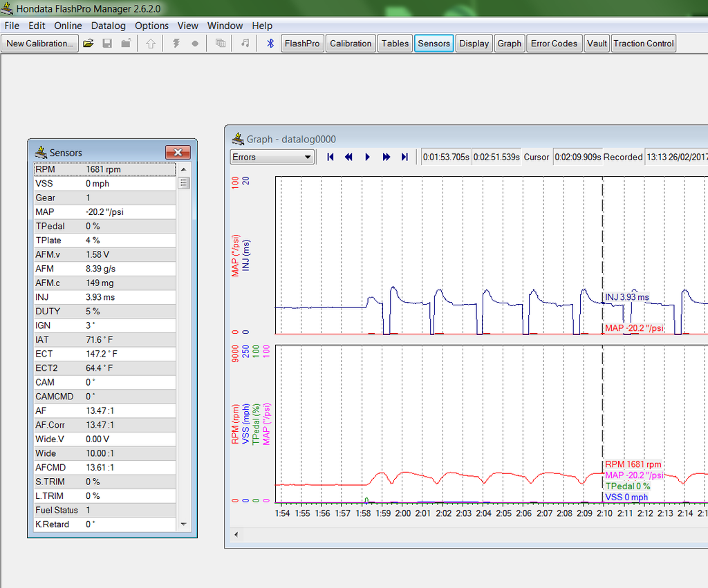
Task: Click the Hondata app title icon
Action: 7,8
